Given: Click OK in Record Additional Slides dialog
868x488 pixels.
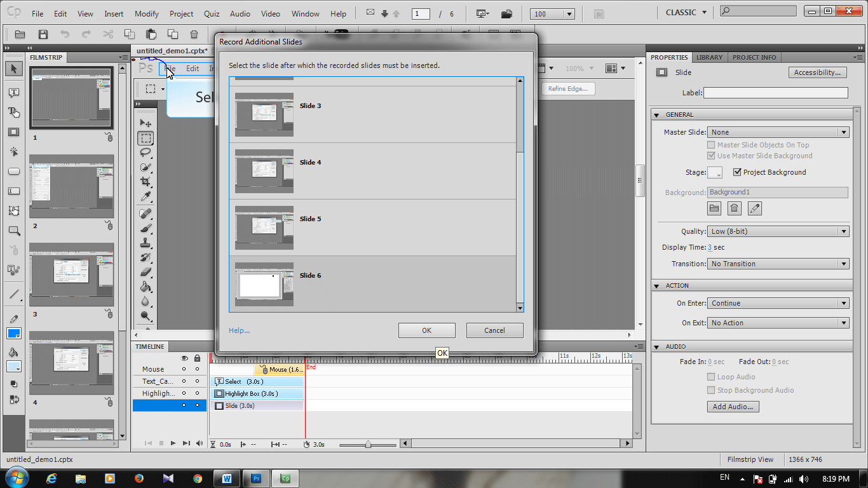Looking at the screenshot, I should coord(427,330).
